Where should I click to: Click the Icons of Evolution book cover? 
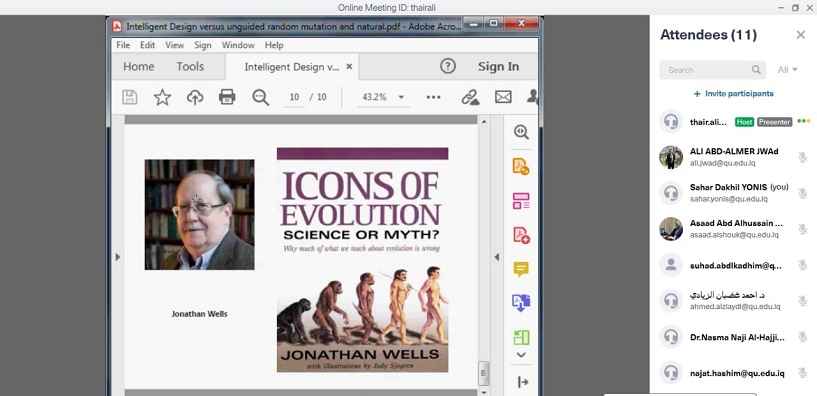click(362, 260)
